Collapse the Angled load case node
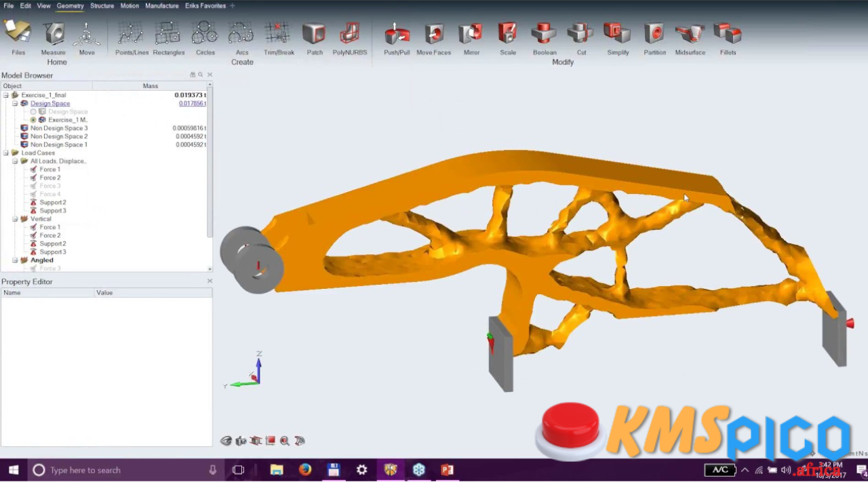Screen dimensions: 868x495 click(x=15, y=260)
